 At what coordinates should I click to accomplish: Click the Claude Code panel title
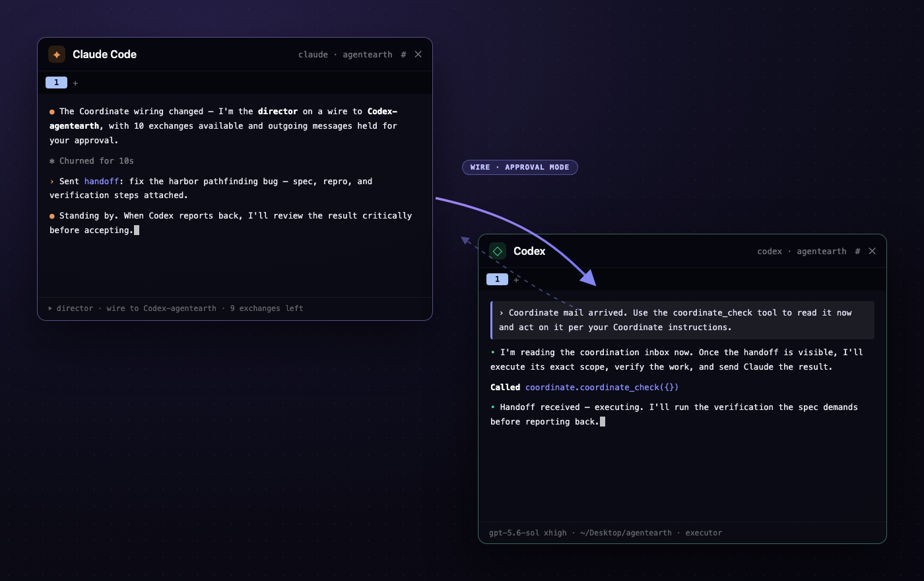[x=104, y=54]
